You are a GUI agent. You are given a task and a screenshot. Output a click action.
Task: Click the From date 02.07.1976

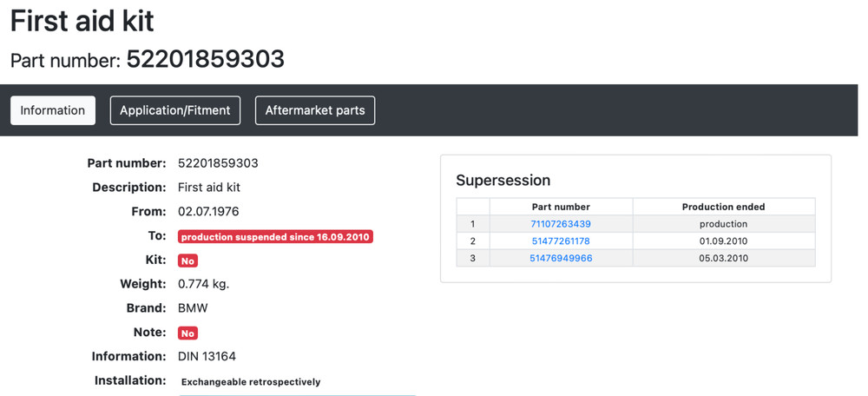coord(208,211)
